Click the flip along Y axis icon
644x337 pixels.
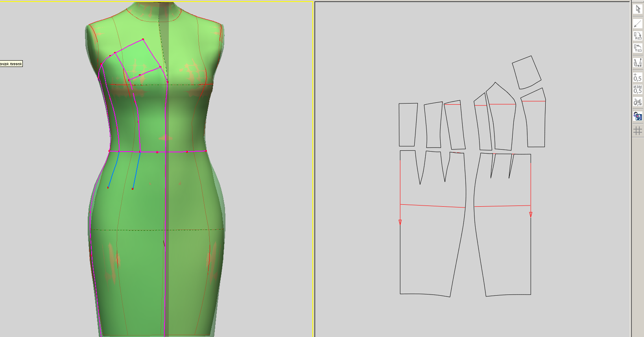point(638,48)
